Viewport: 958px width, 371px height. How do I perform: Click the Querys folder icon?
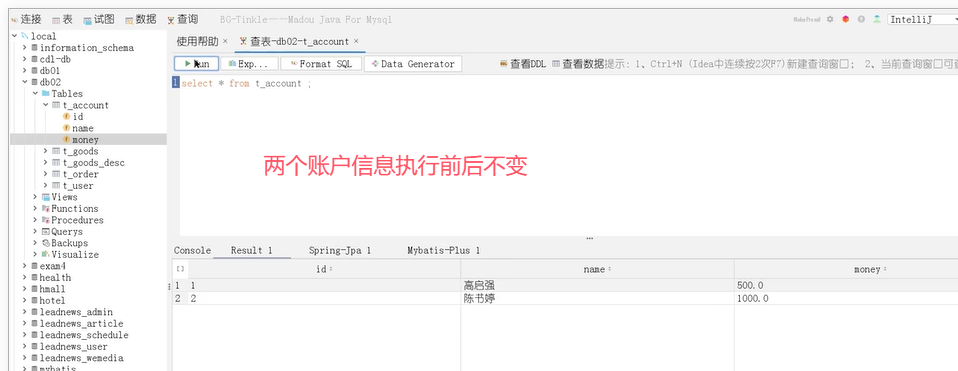point(46,232)
